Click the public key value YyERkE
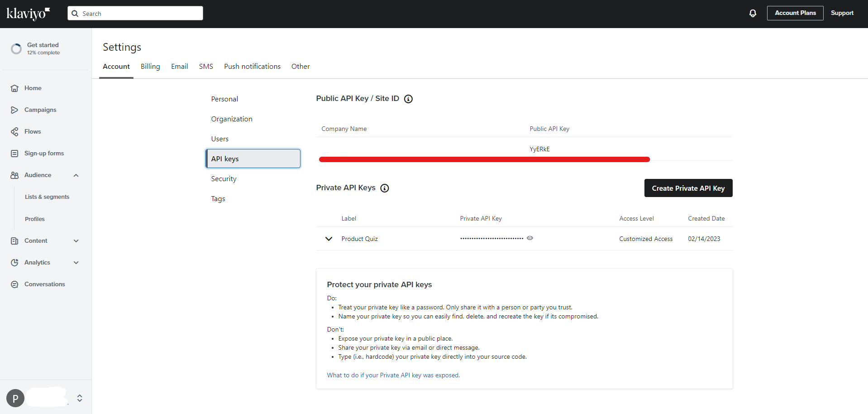The width and height of the screenshot is (868, 414). click(x=540, y=149)
